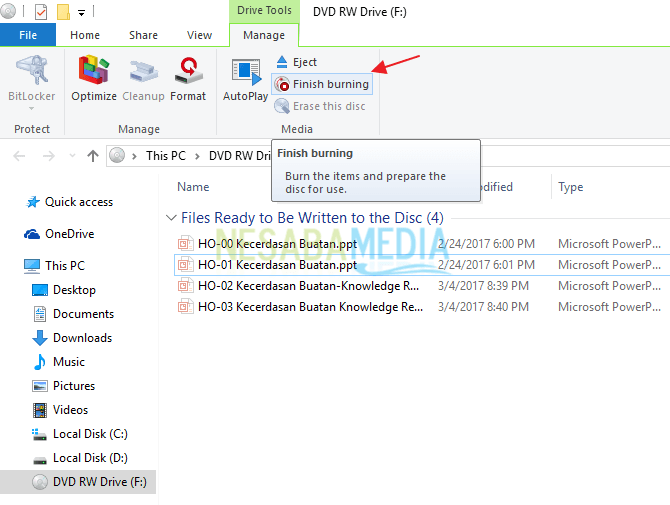Open Documents folder in sidebar

point(83,314)
